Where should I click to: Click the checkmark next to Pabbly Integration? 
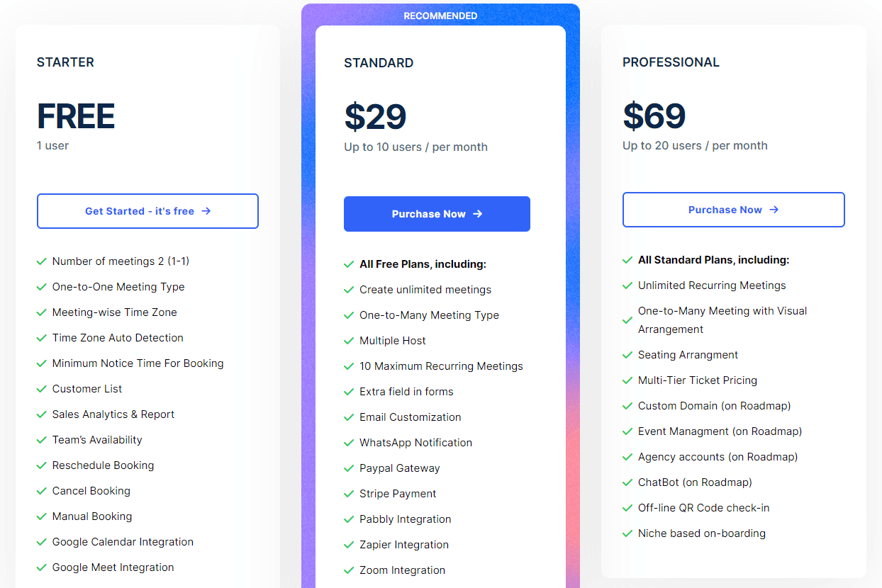(349, 519)
